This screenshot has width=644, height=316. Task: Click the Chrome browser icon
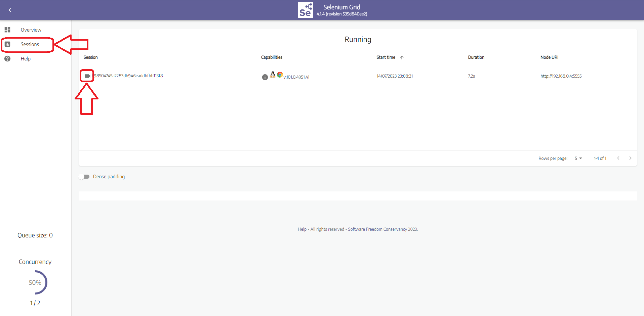pos(280,75)
